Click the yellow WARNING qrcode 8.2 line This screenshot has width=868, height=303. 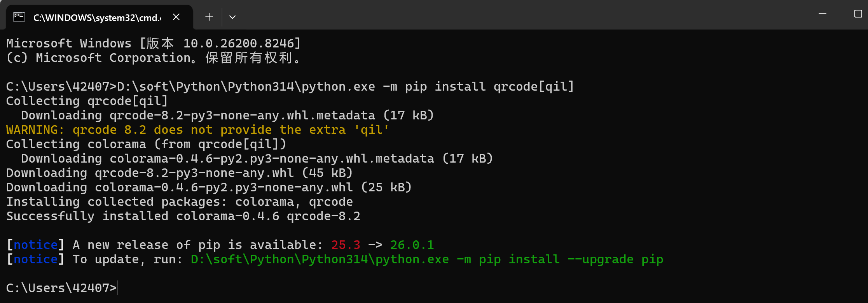pyautogui.click(x=198, y=130)
